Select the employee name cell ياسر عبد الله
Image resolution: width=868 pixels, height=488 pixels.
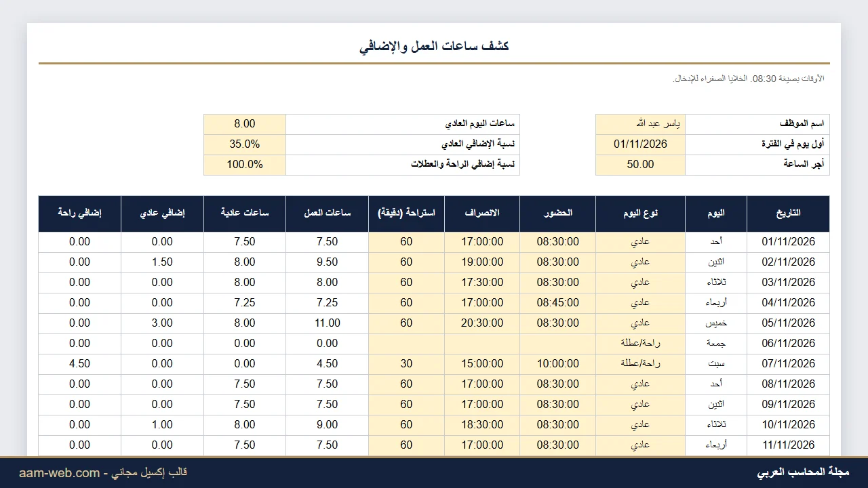(x=641, y=124)
